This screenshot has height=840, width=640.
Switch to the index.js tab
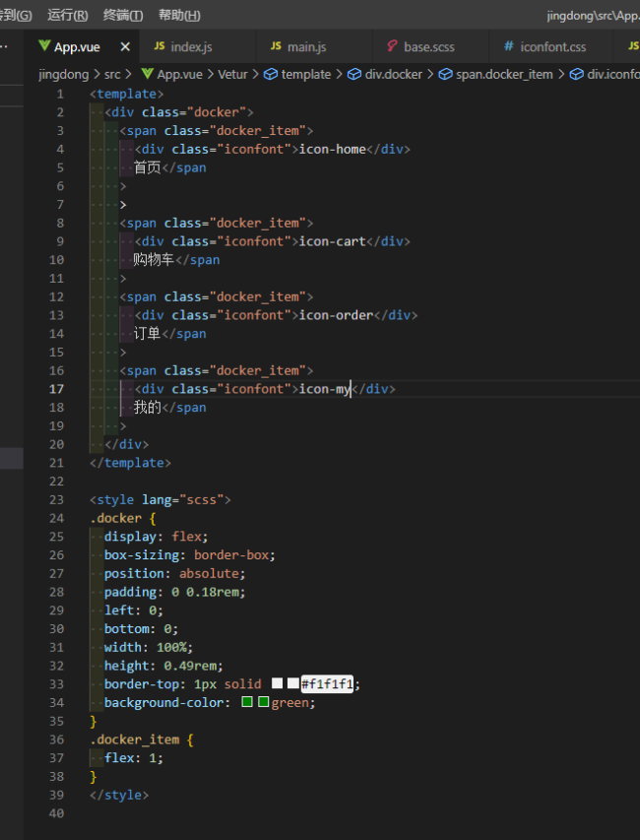198,46
